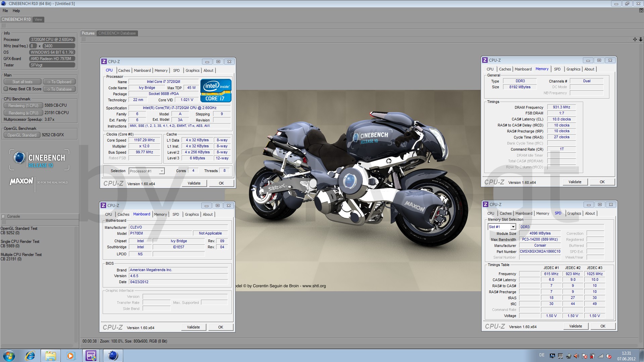Click the power plug battery tray icon
This screenshot has height=362, width=644.
[592, 356]
